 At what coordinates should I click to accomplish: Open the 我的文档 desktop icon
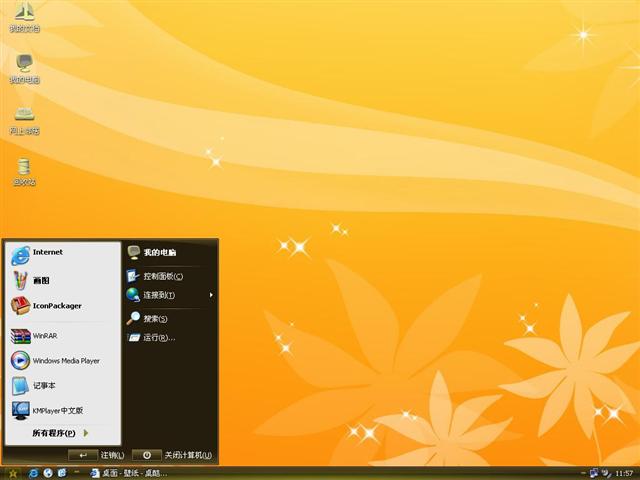[24, 17]
